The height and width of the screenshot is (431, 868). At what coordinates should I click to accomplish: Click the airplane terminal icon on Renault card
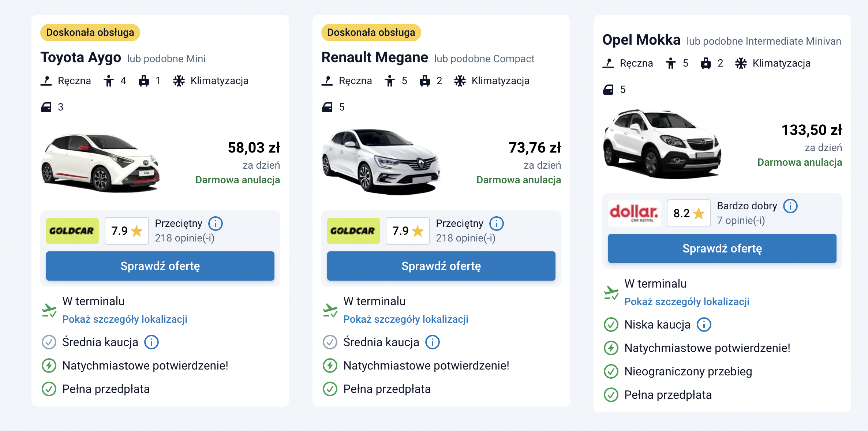330,310
